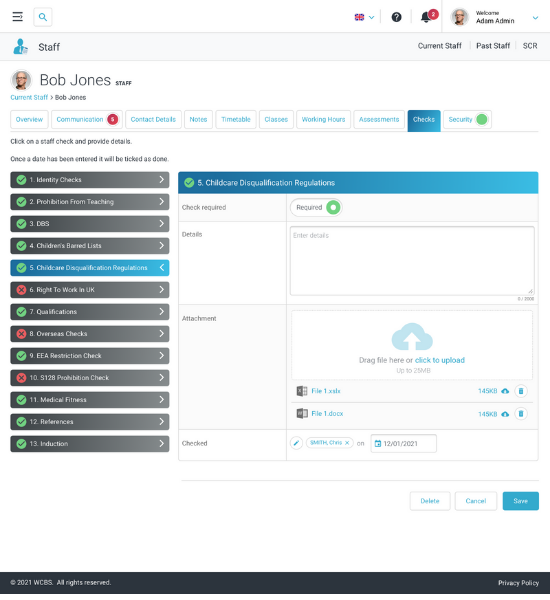Open File 1.docx attachment
Screen dimensions: 550x600
tap(327, 413)
